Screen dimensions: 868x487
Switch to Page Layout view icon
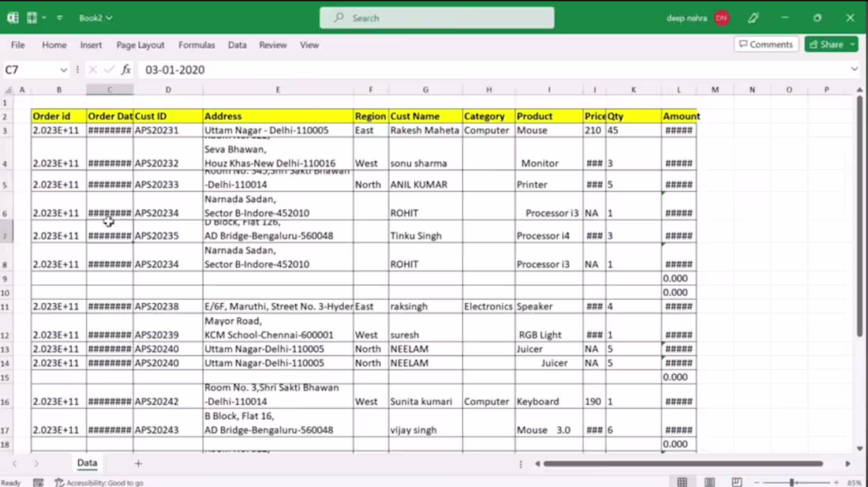tap(709, 482)
